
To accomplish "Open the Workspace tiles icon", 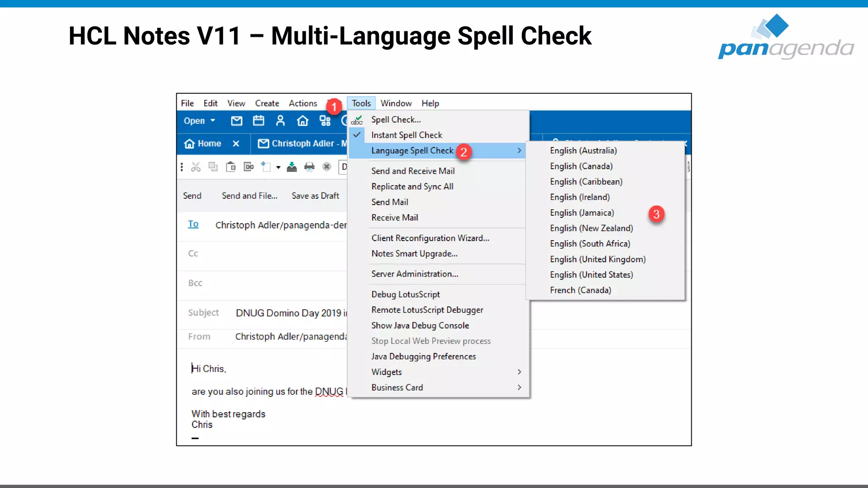I will tap(325, 121).
